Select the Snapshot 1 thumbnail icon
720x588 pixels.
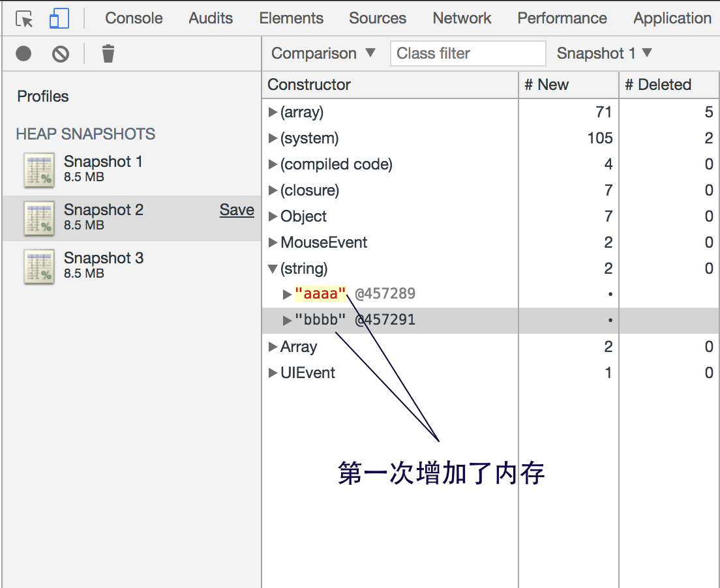pos(39,170)
